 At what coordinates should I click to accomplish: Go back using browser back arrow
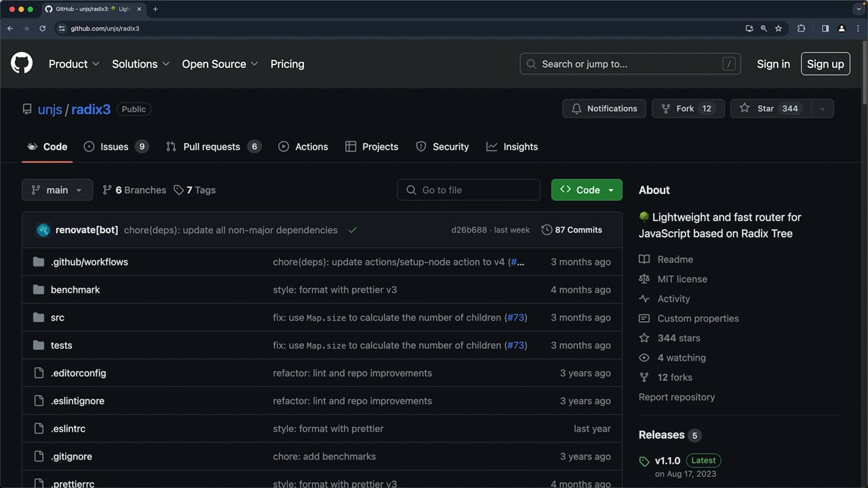[10, 28]
